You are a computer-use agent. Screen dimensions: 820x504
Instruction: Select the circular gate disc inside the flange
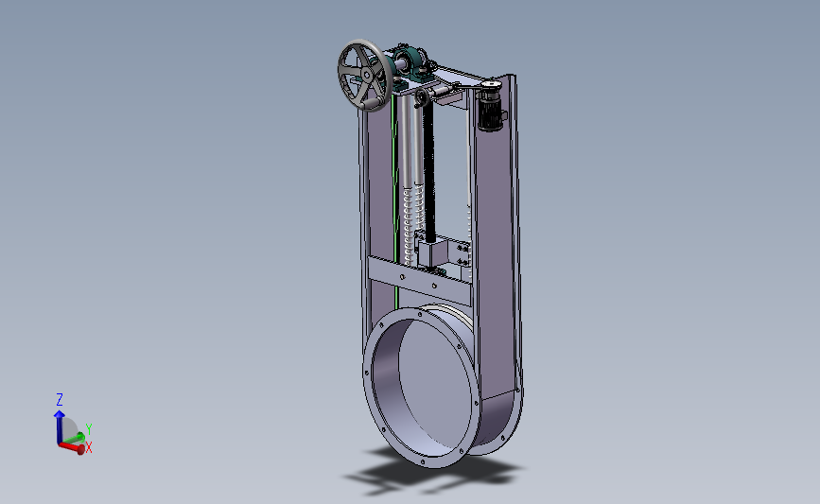pos(434,382)
